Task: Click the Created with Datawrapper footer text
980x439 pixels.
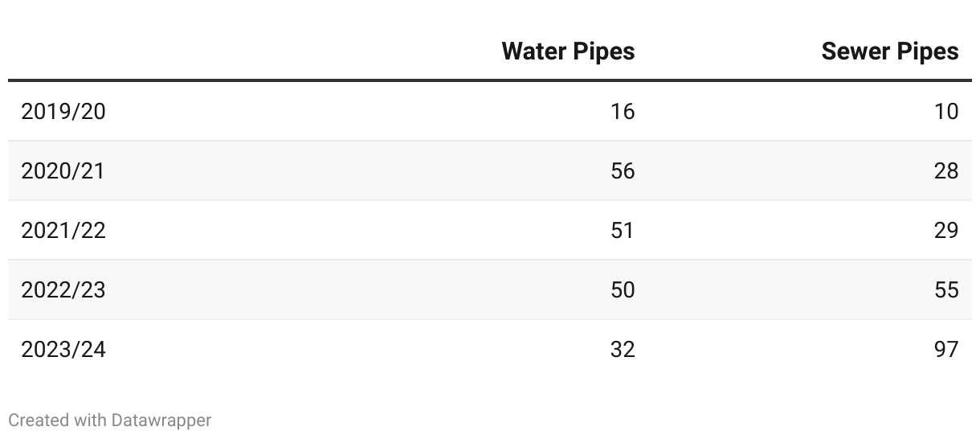Action: [x=110, y=420]
